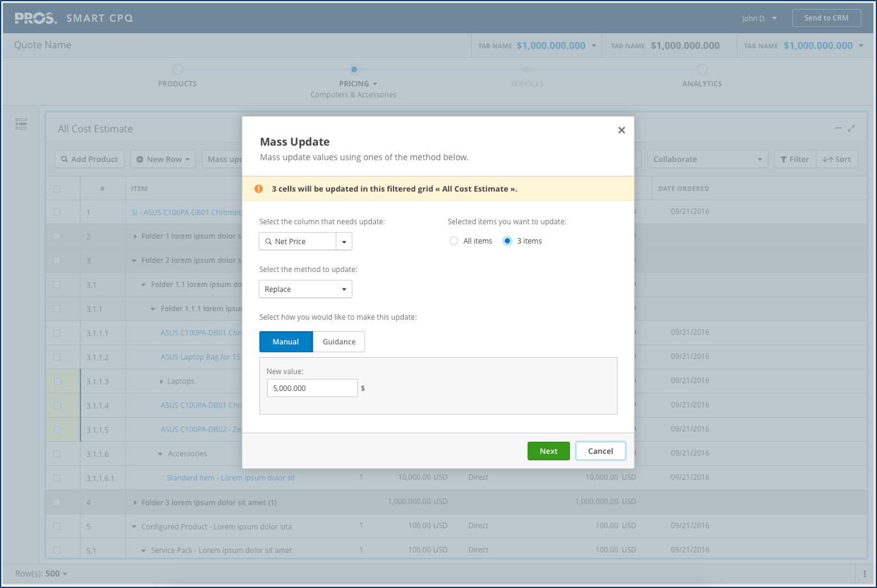Click the New value input field

point(312,388)
